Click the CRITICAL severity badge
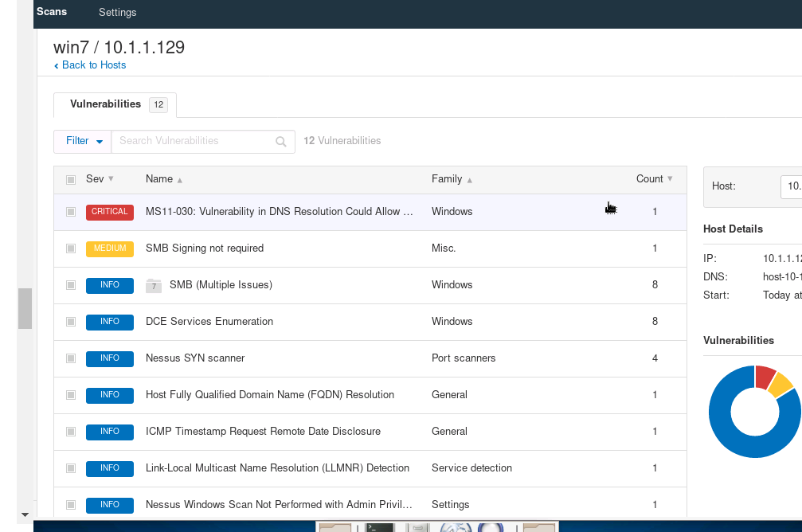This screenshot has width=802, height=532. 110,212
